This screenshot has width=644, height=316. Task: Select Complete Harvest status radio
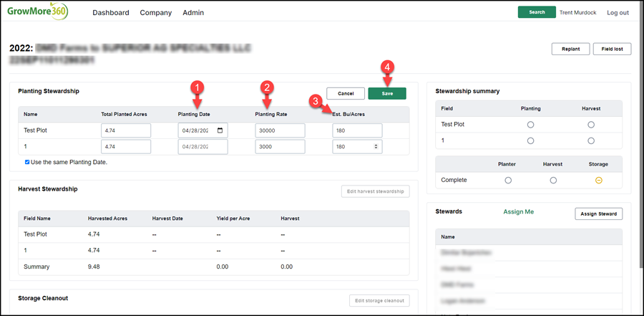coord(553,181)
